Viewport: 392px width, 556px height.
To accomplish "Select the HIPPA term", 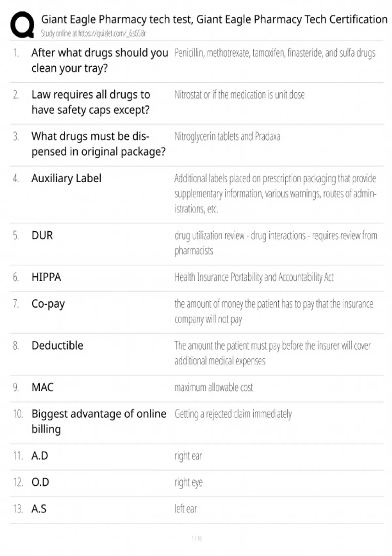I will click(x=46, y=277).
